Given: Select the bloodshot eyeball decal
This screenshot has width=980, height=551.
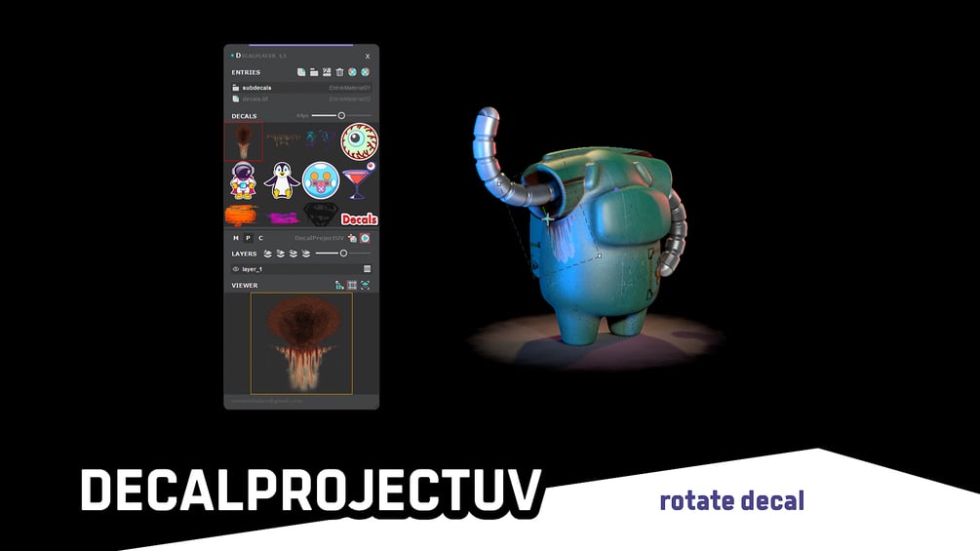Looking at the screenshot, I should (x=360, y=141).
